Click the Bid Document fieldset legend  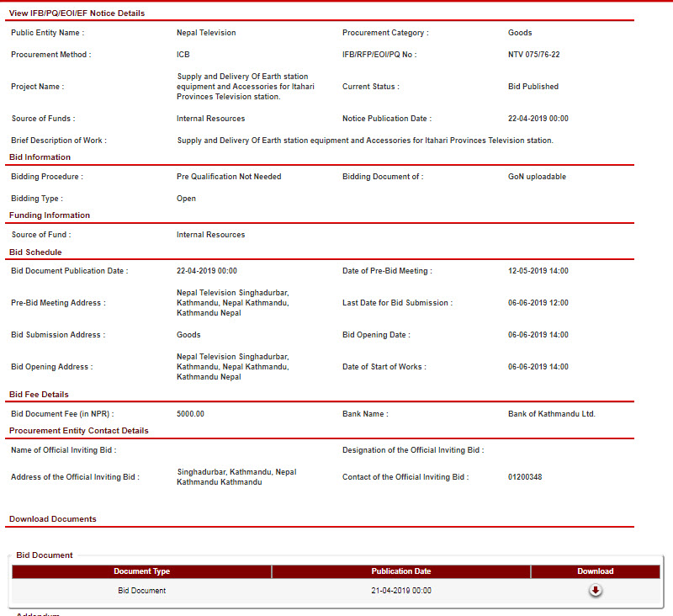[45, 555]
